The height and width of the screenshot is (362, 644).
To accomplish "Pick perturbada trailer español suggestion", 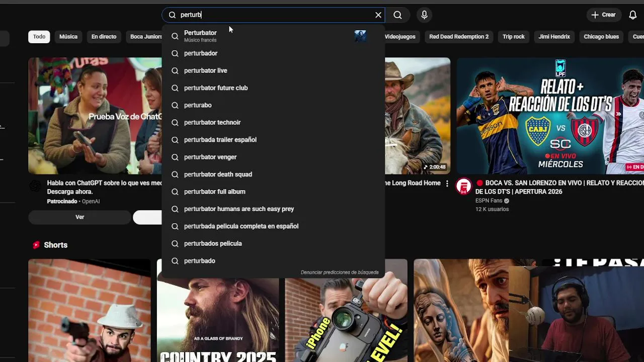I will (273, 140).
